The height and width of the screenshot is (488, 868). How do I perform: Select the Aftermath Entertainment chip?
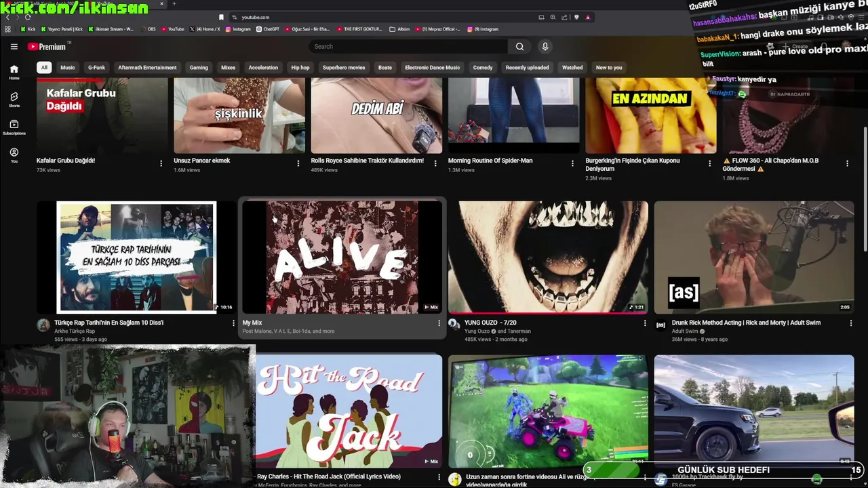147,68
